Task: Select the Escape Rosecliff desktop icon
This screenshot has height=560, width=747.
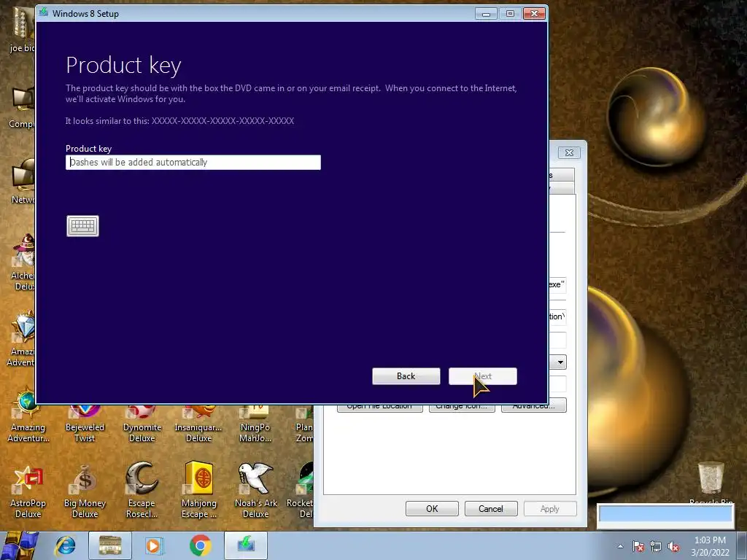Action: [142, 491]
